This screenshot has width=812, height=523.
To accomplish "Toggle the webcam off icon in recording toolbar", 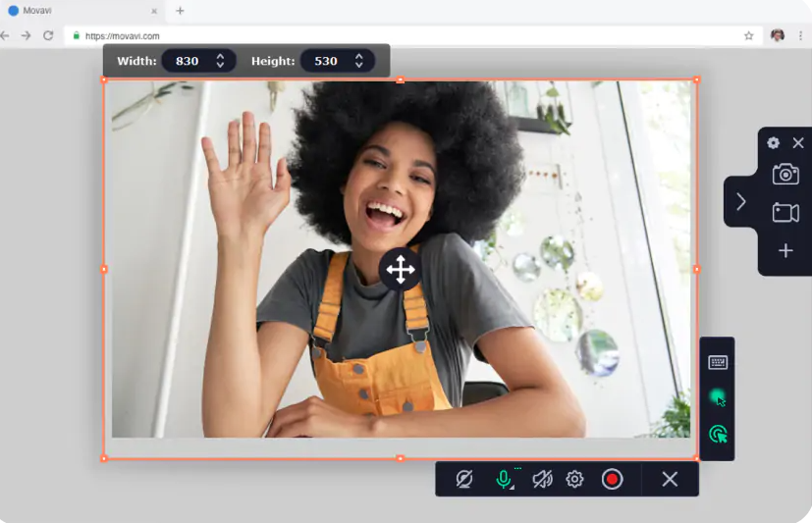I will pyautogui.click(x=464, y=479).
